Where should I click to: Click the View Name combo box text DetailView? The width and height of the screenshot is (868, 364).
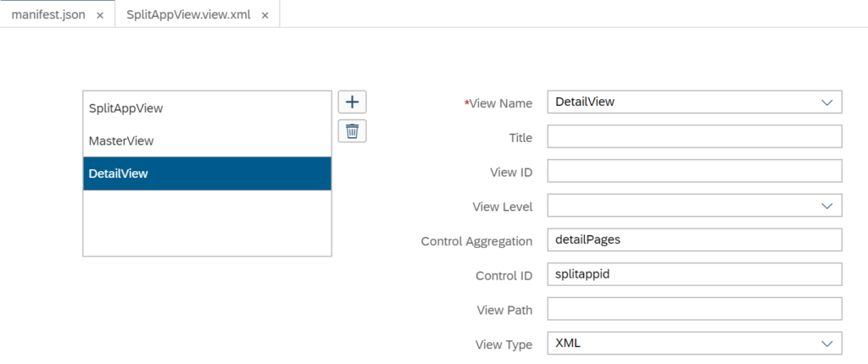pyautogui.click(x=585, y=102)
